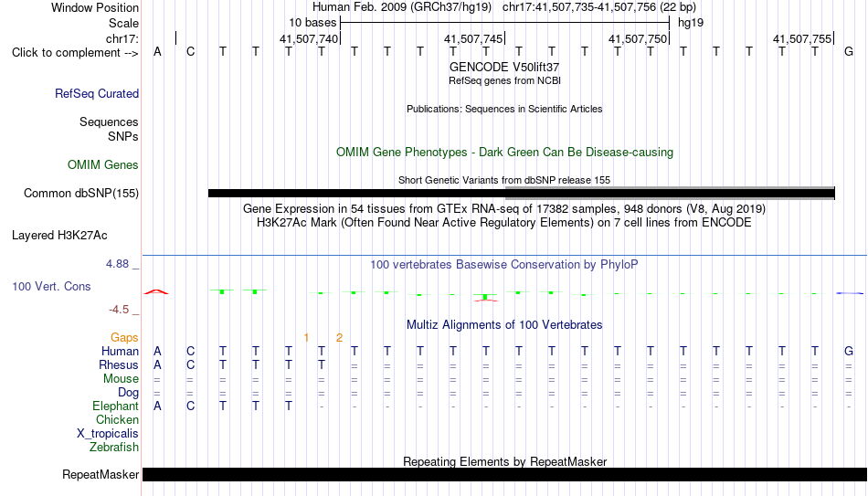This screenshot has width=868, height=496.
Task: Click the H3K27Ac Mark ENCODE title
Action: [x=504, y=223]
